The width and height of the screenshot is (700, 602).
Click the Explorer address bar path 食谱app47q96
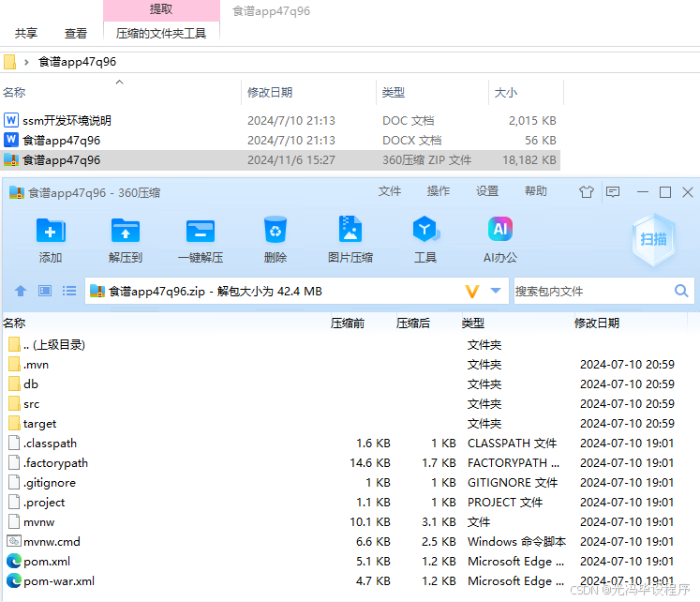77,62
